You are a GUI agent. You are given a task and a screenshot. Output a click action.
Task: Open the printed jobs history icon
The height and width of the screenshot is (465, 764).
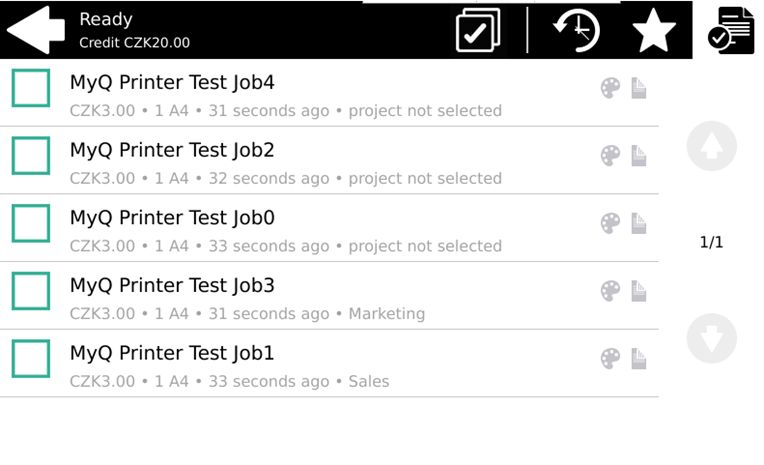577,30
